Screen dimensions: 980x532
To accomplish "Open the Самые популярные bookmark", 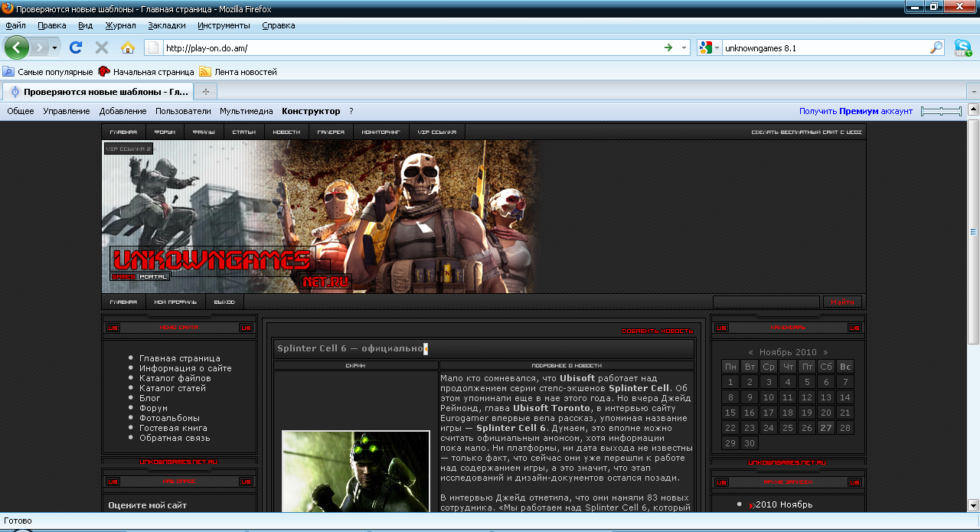I will [47, 72].
